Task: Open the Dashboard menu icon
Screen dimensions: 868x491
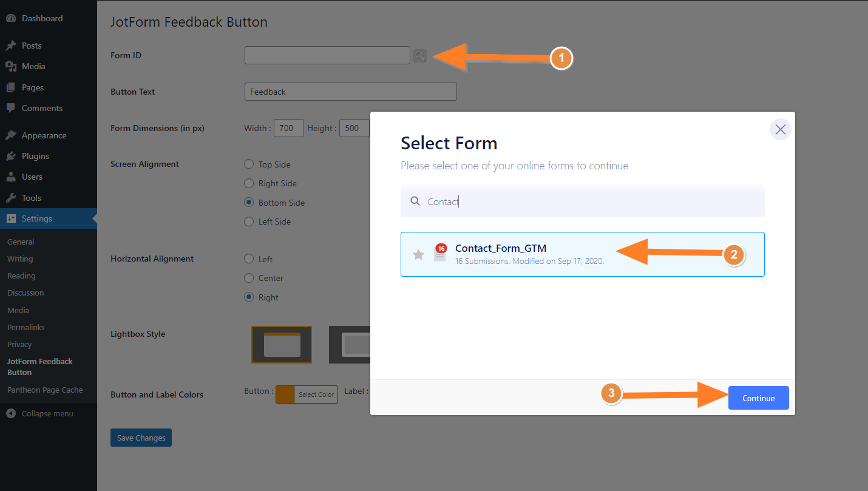Action: (x=11, y=18)
